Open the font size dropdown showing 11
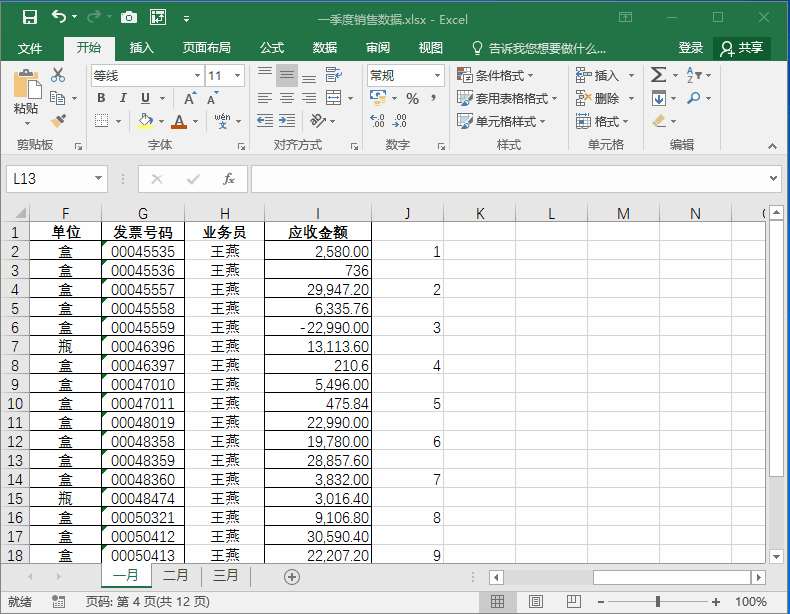The width and height of the screenshot is (790, 614). click(x=237, y=76)
